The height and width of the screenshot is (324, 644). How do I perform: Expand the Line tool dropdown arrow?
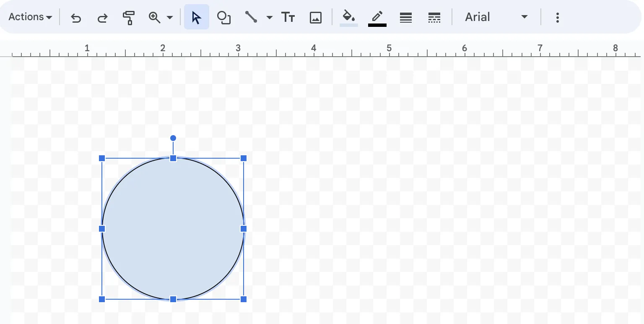[x=270, y=18]
